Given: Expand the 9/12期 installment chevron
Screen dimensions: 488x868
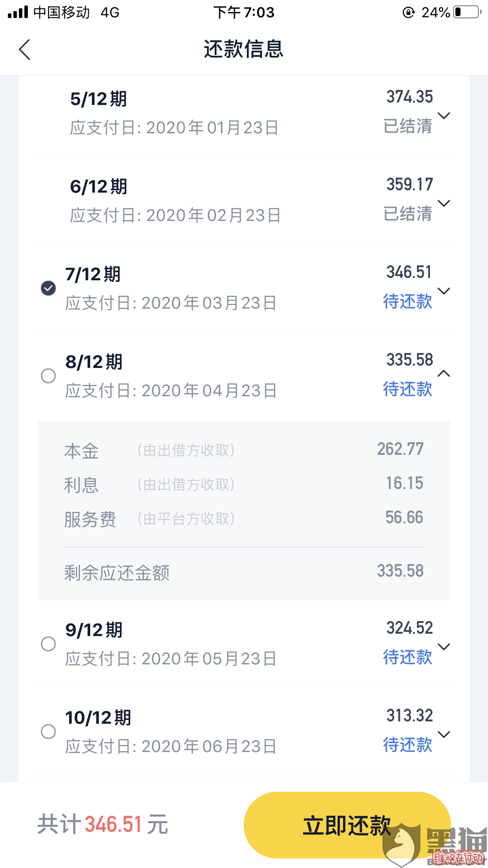Looking at the screenshot, I should click(x=444, y=647).
